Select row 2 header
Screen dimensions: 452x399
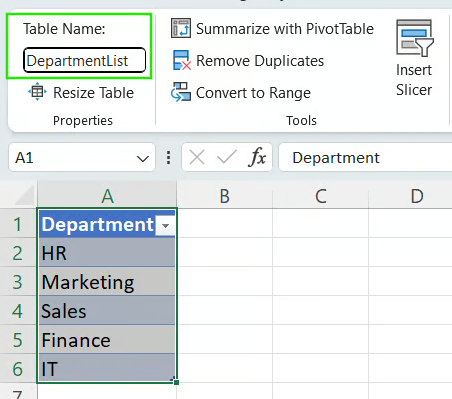point(18,253)
